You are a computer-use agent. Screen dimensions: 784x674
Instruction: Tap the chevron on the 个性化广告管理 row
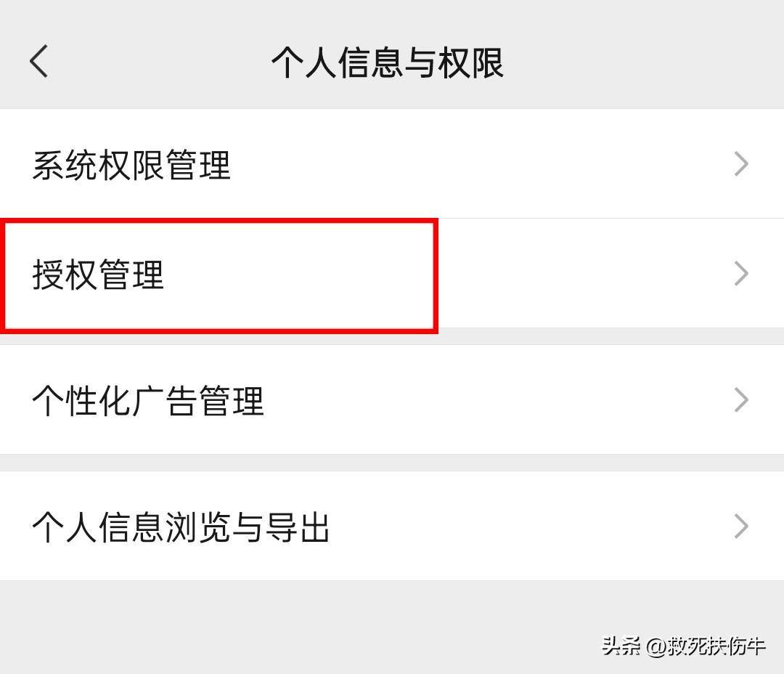coord(740,400)
